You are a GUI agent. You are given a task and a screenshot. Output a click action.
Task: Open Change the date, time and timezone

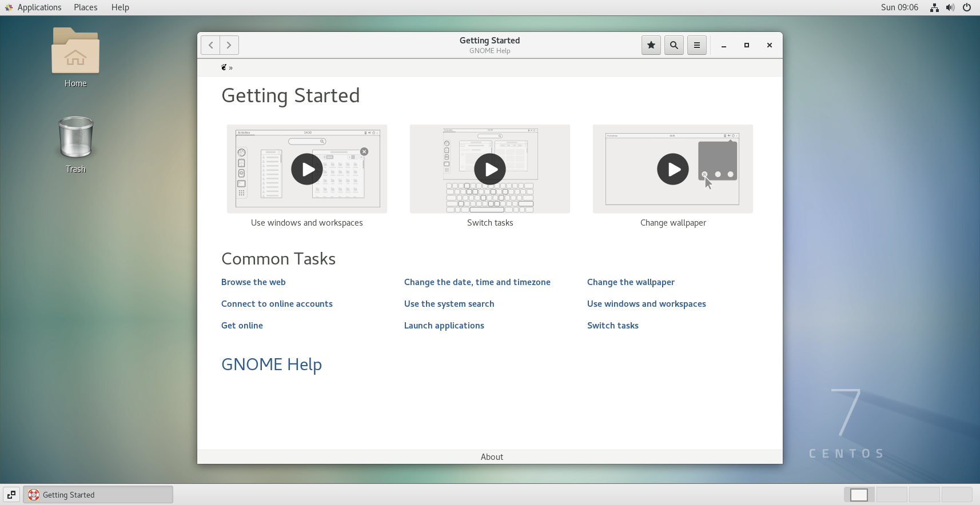click(x=477, y=282)
